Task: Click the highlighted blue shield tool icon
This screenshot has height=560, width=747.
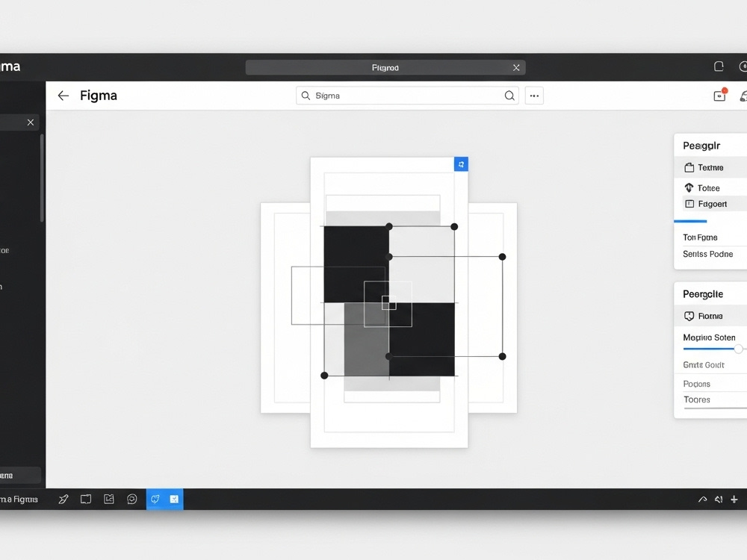Action: coord(155,499)
